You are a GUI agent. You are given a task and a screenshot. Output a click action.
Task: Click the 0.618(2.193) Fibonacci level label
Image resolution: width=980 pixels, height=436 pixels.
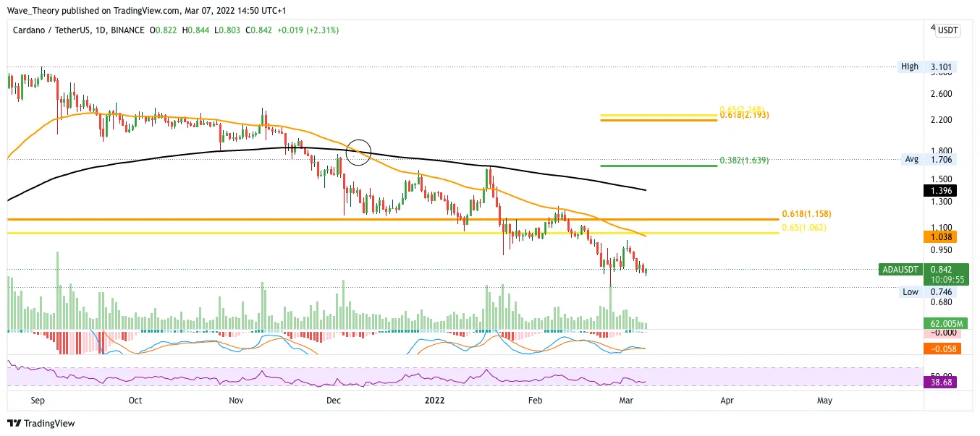[744, 115]
